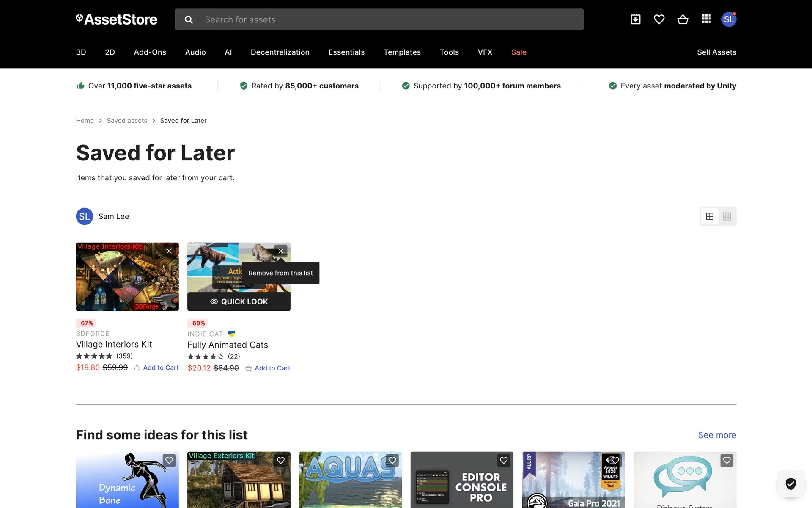The height and width of the screenshot is (508, 812).
Task: Open the Sale menu item
Action: 518,52
